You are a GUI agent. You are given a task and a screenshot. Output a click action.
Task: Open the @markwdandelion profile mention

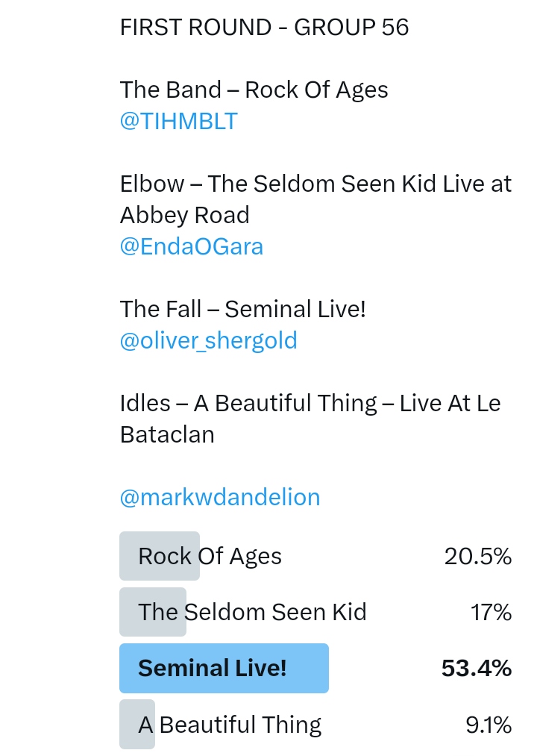click(x=220, y=497)
